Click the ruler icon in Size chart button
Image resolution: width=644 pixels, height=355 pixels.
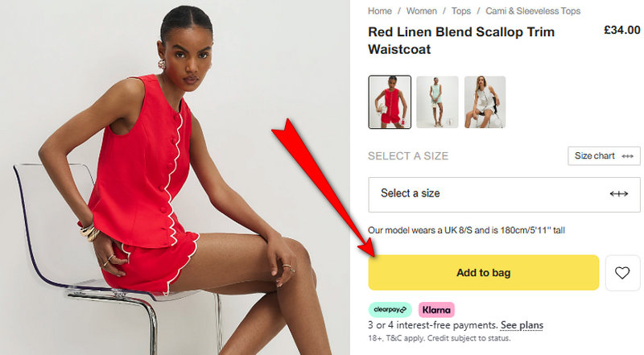627,156
